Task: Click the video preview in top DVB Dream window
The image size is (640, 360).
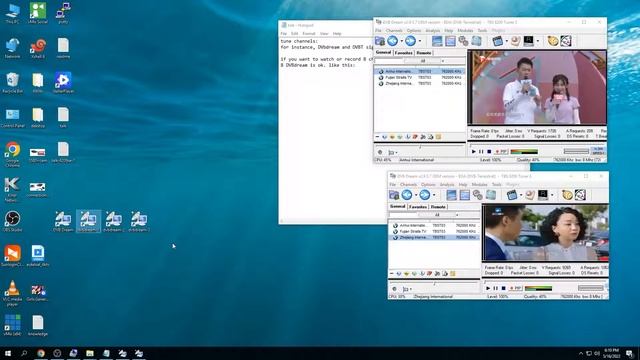Action: [537, 87]
